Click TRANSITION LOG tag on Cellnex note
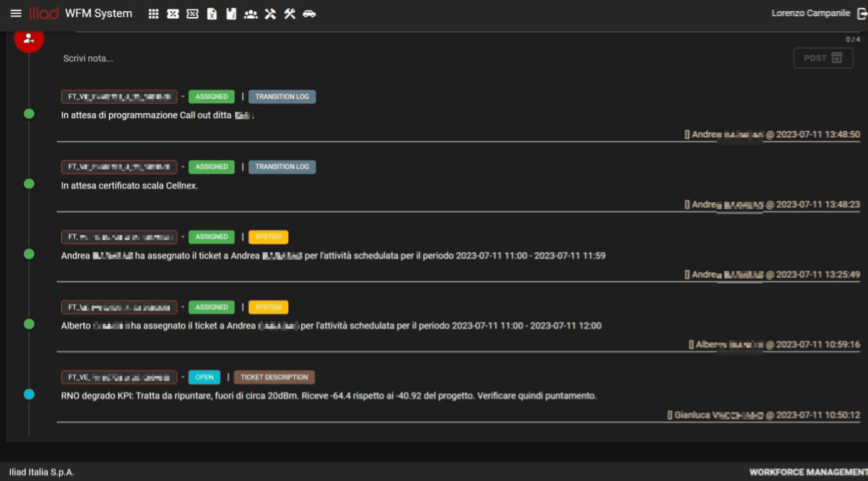 click(x=282, y=167)
